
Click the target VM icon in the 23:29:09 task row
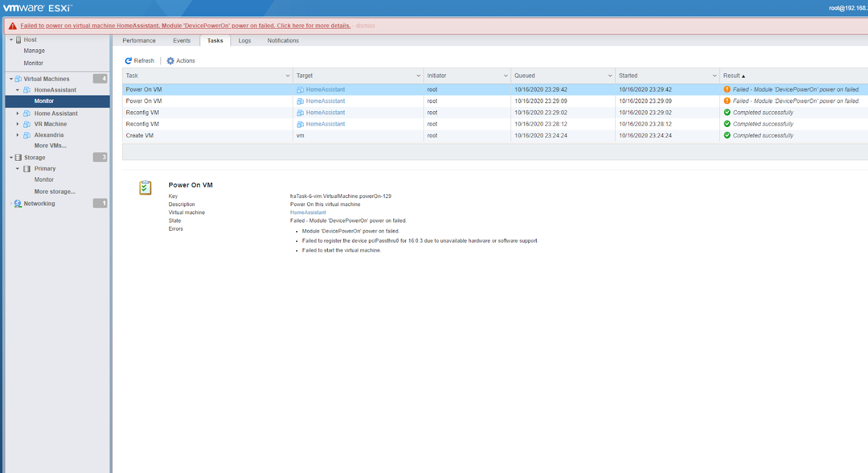tap(300, 101)
